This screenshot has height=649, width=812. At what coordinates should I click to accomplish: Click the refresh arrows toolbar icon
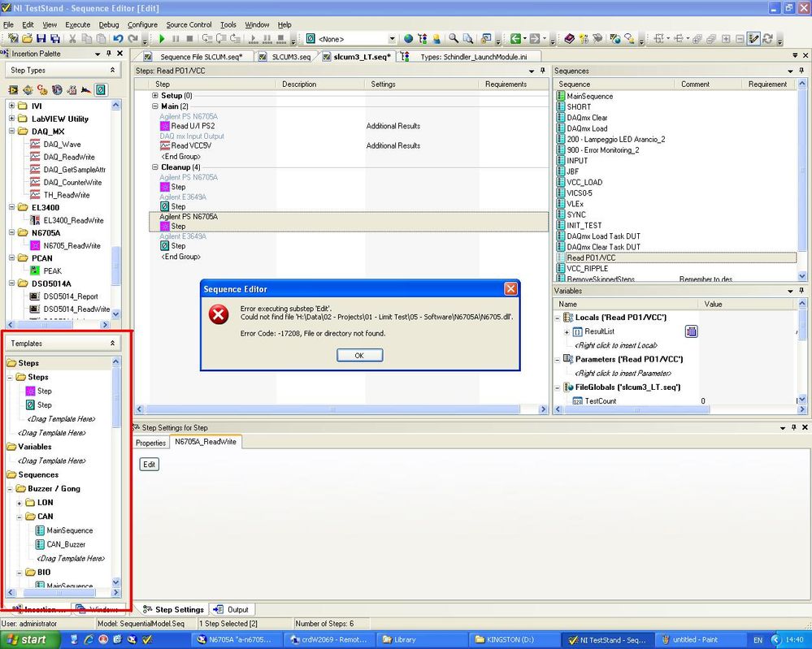[768, 39]
